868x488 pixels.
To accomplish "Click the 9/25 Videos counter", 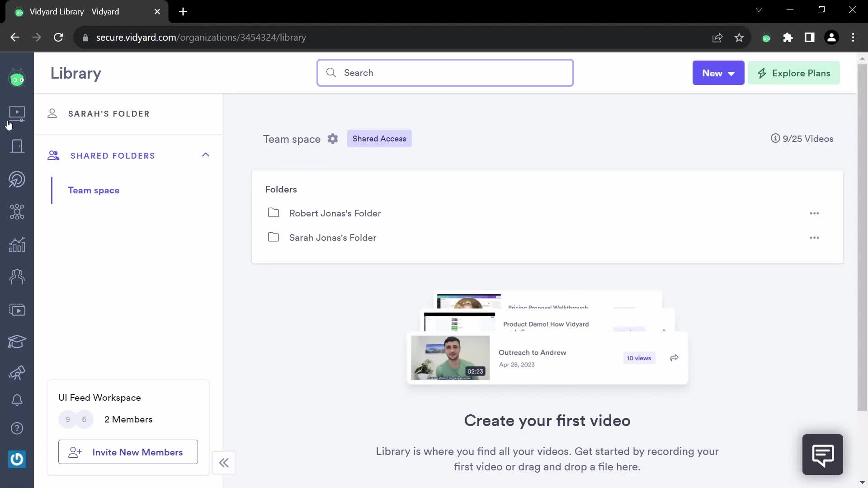I will [808, 139].
